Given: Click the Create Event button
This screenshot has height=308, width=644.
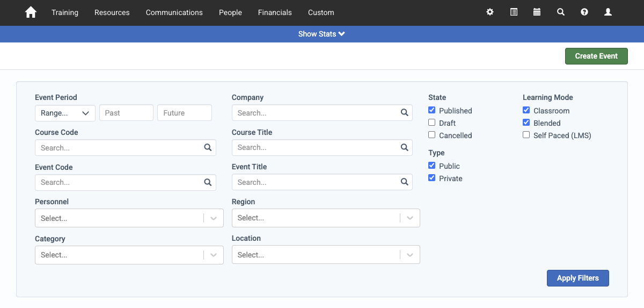Looking at the screenshot, I should point(596,56).
